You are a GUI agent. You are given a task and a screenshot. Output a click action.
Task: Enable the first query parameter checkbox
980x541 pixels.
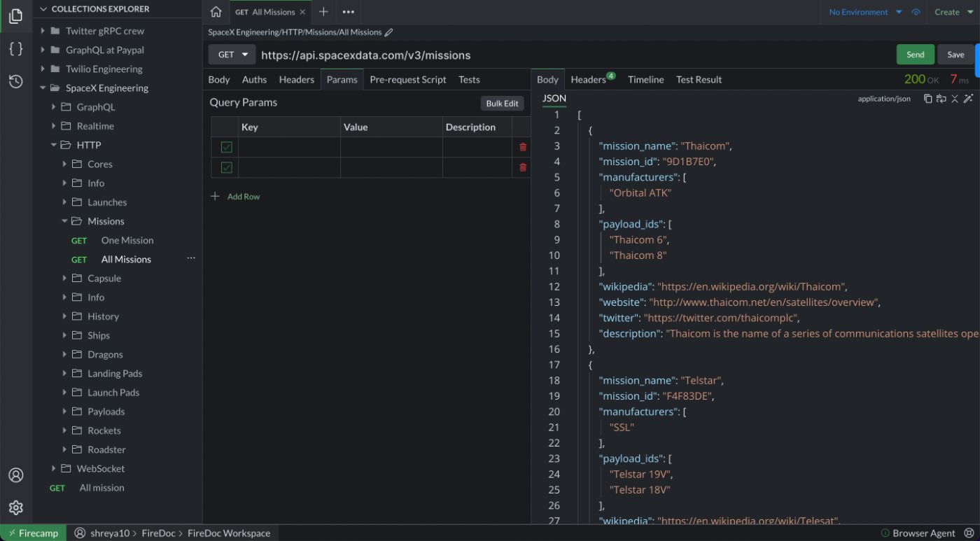point(225,147)
